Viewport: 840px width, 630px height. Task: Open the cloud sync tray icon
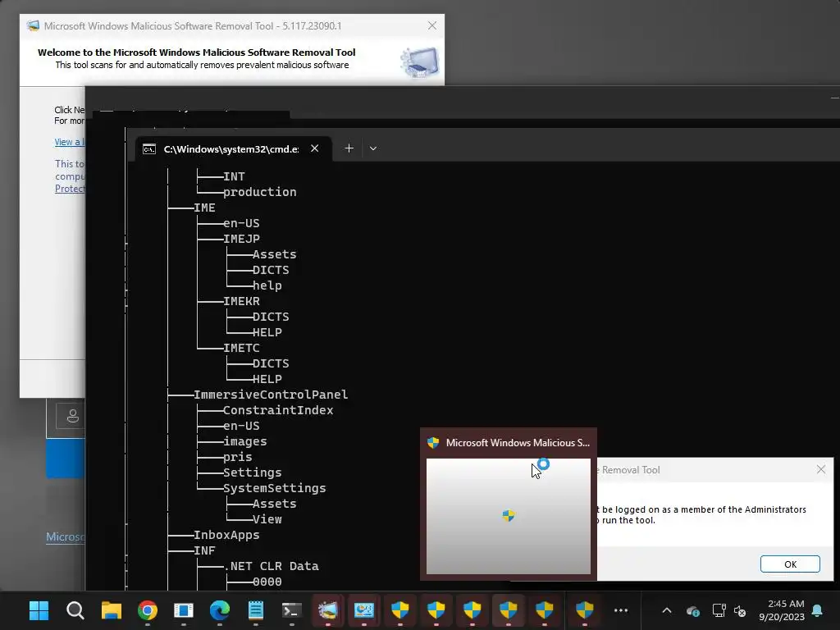[692, 610]
